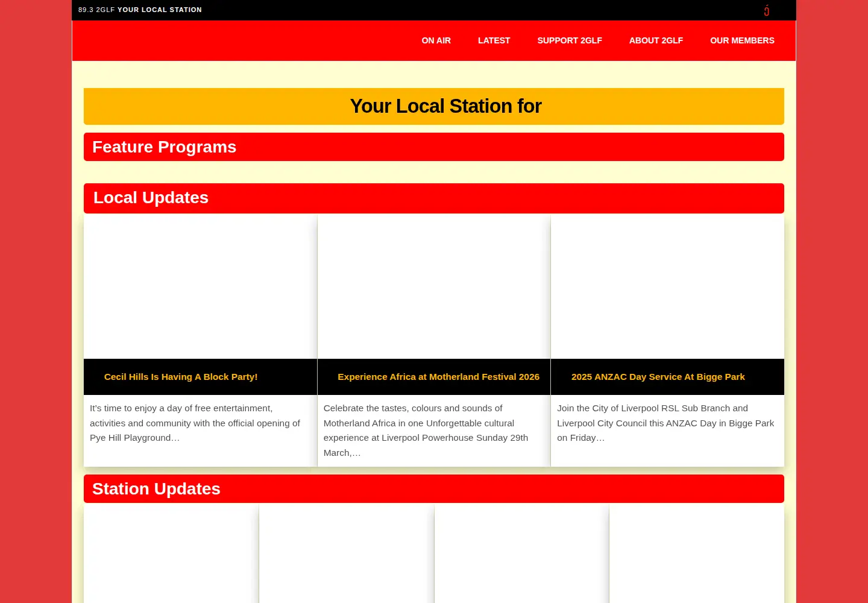Visit the OUR MEMBERS page

coord(742,40)
